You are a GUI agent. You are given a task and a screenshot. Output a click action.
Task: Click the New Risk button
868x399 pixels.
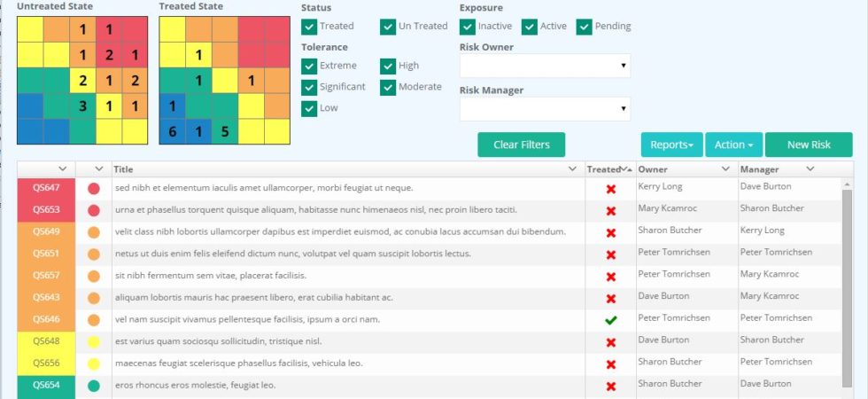(808, 145)
